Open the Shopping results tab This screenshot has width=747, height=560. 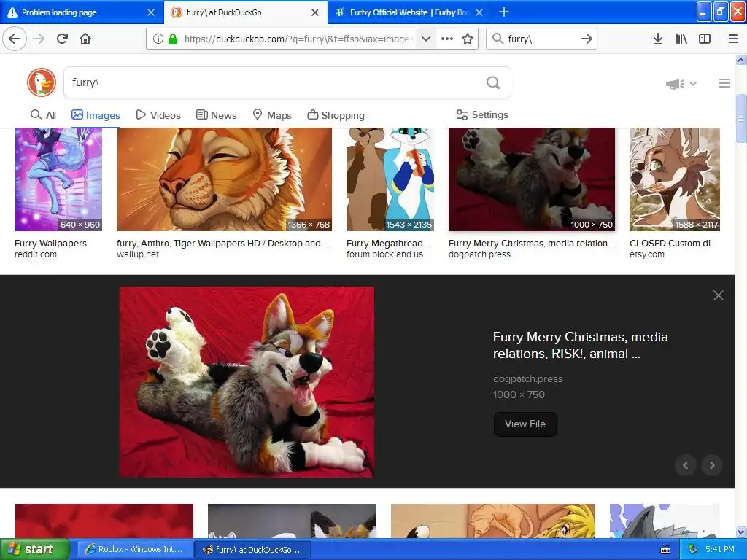pos(336,115)
